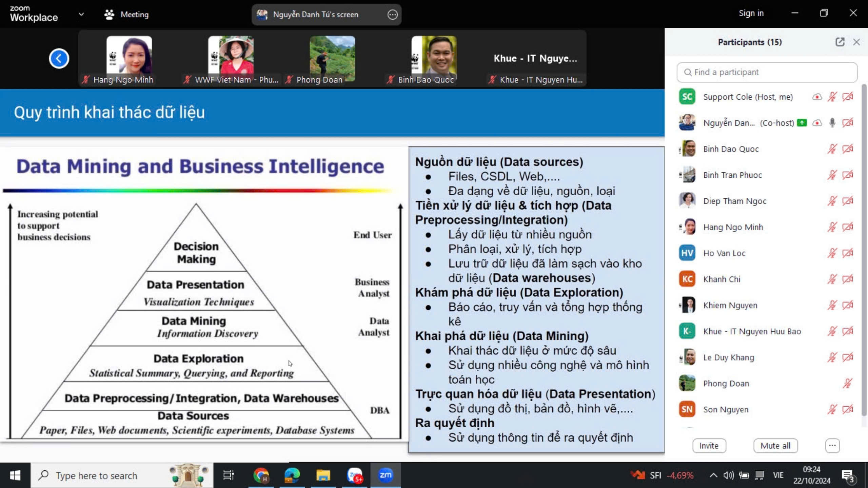Image resolution: width=868 pixels, height=488 pixels.
Task: Mute Nguyễn Danh co-host microphone
Action: [832, 123]
